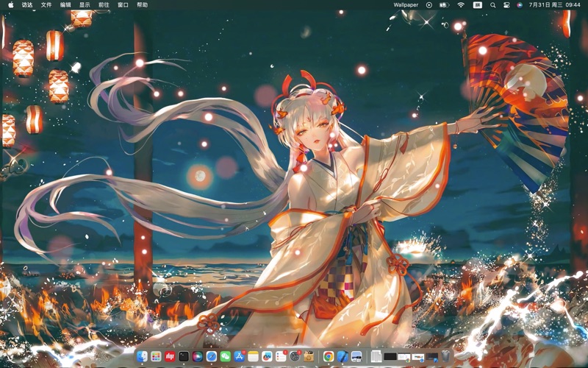Open Safari browser in the dock
Viewport: 588px width, 368px height.
pyautogui.click(x=212, y=356)
